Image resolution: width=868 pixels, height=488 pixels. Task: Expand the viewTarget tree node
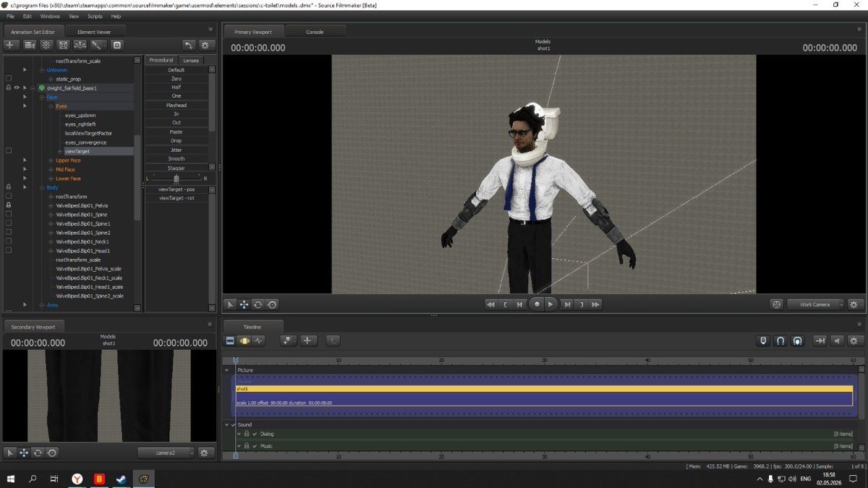[x=61, y=151]
